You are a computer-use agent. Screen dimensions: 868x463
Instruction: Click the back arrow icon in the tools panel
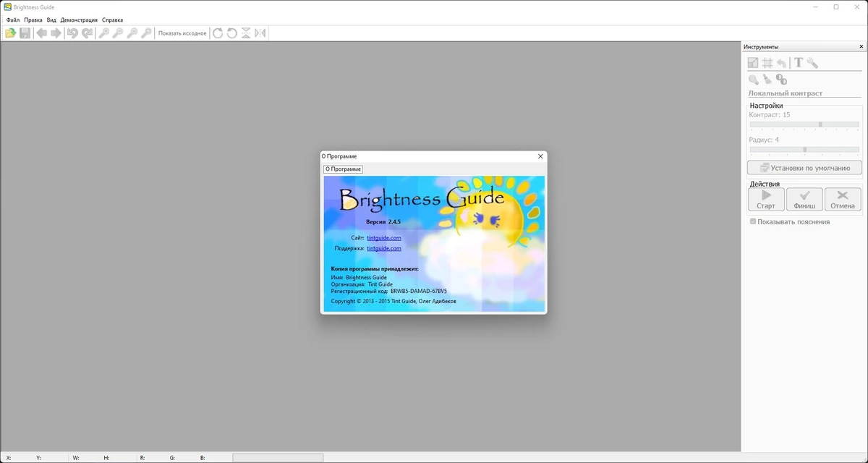[x=781, y=63]
